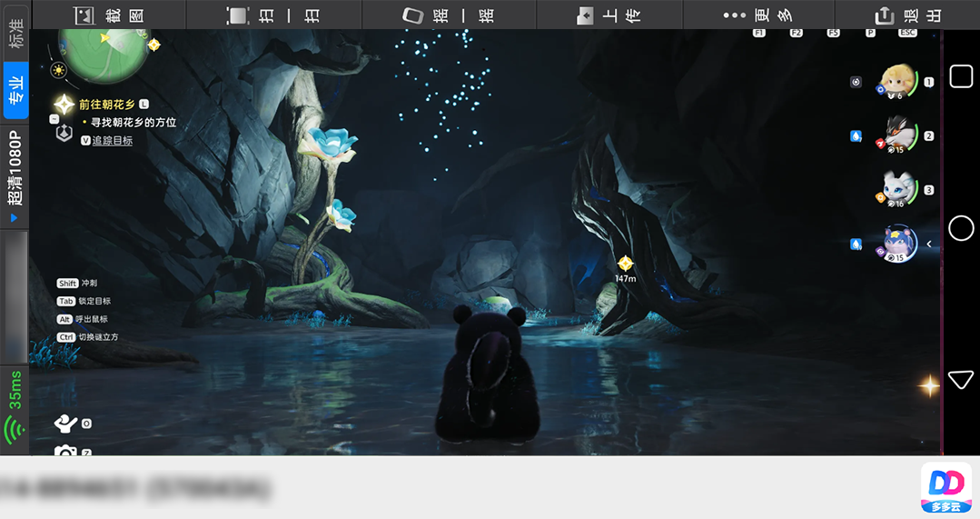Click the 追踪目标 track target link

click(x=113, y=141)
